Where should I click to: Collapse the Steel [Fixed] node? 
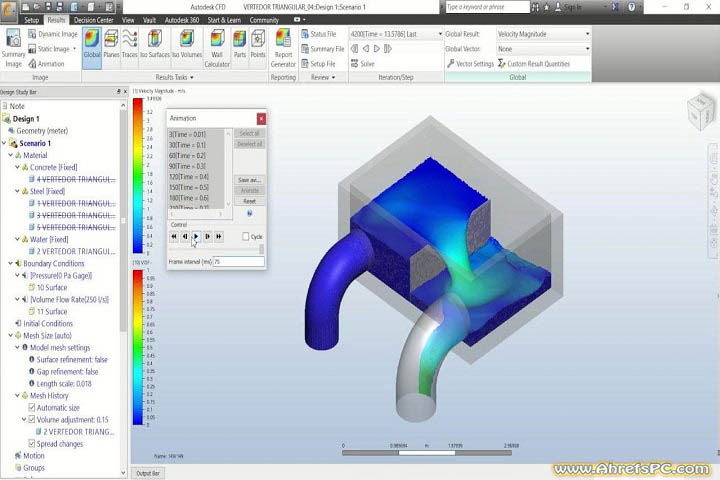[x=17, y=191]
